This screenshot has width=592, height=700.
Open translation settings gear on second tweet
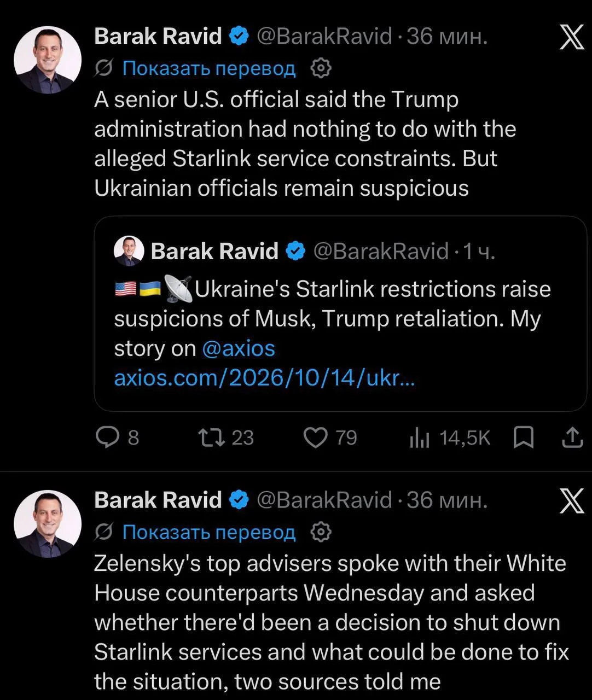click(321, 532)
